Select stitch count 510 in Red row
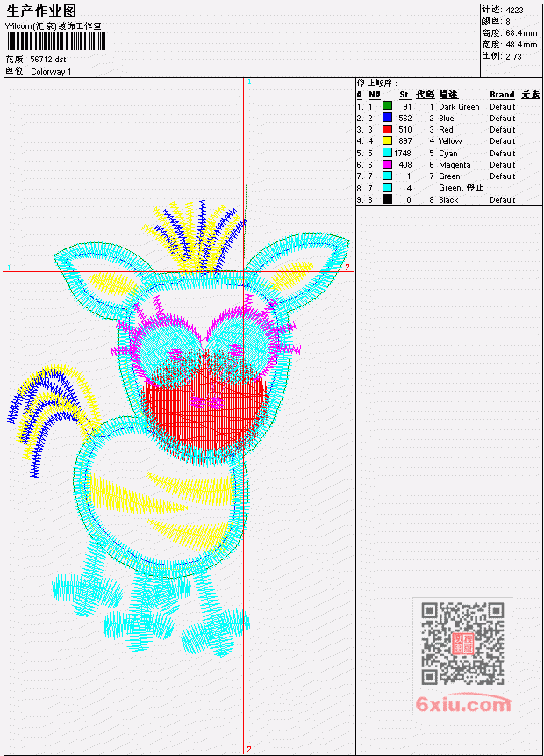 tap(405, 130)
